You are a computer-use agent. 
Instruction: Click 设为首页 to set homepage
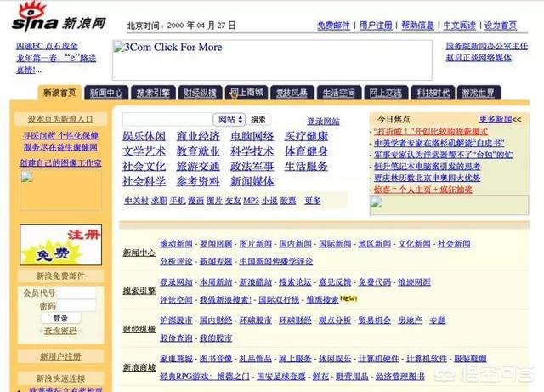coord(501,26)
